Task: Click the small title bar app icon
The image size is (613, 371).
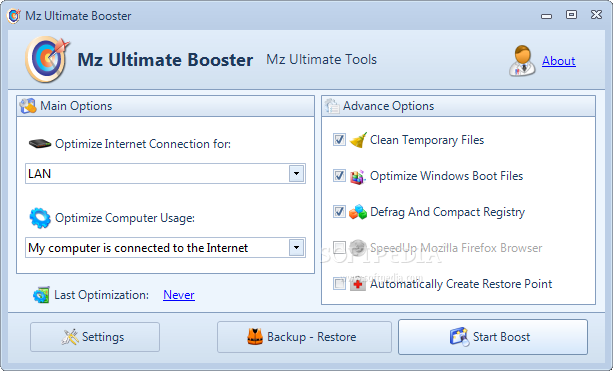Action: (14, 16)
